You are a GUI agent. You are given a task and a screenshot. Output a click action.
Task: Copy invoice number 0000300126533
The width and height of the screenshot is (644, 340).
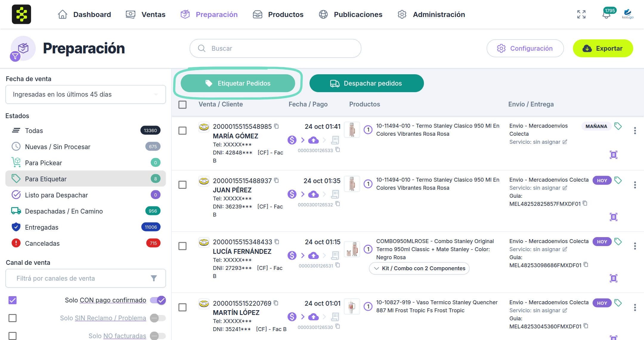tap(338, 150)
